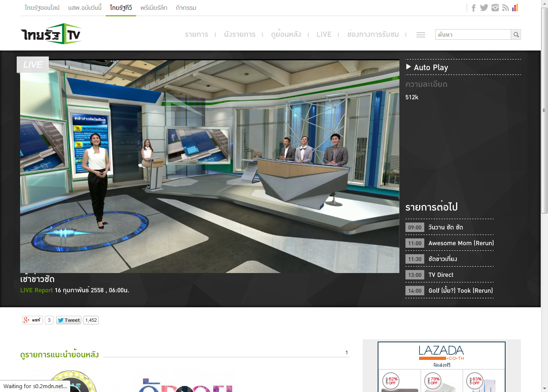Click the page vertical scrollbar thumb

(x=544, y=110)
